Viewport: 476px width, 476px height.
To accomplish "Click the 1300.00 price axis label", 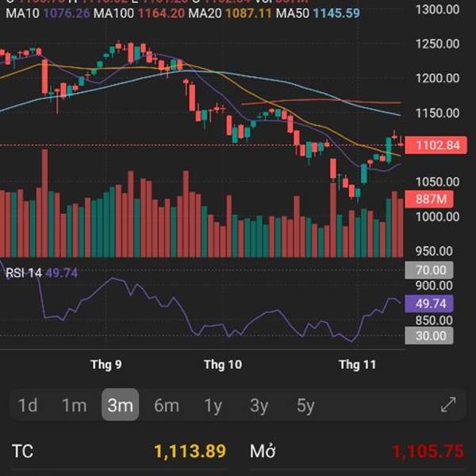I will tap(437, 10).
